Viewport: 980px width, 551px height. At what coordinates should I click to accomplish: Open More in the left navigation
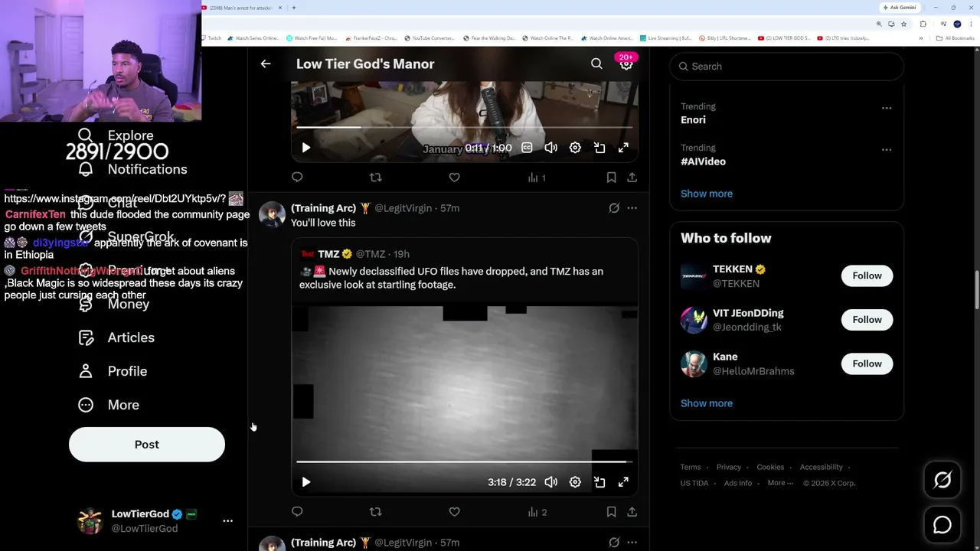(109, 405)
